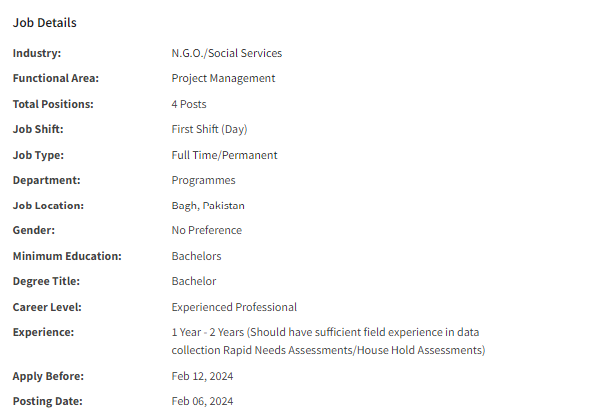The image size is (591, 414).
Task: Click the Feb 06, 2024 posting date
Action: (x=202, y=401)
